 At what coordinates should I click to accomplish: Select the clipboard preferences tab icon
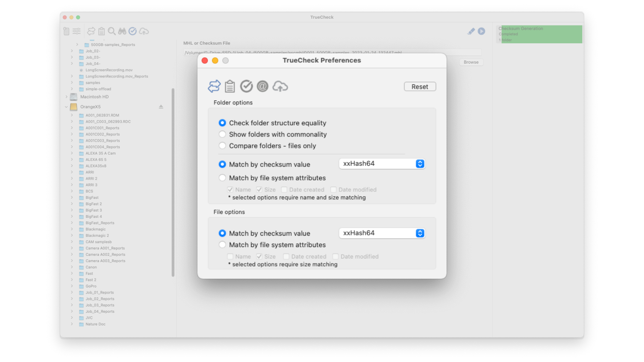click(230, 86)
